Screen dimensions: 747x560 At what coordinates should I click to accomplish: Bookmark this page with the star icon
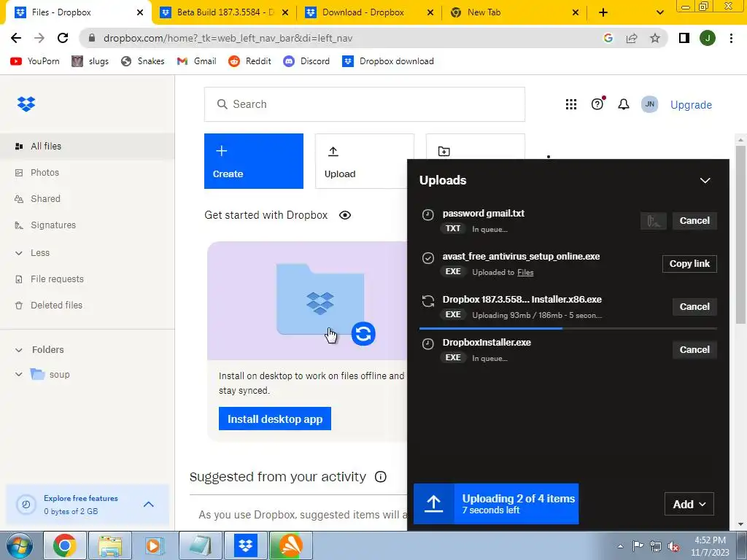tap(655, 38)
